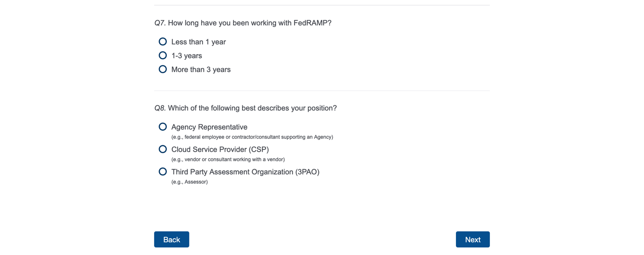Select the Third Party Assessment Organization radio button
Screen dimensions: 644x255
point(163,172)
